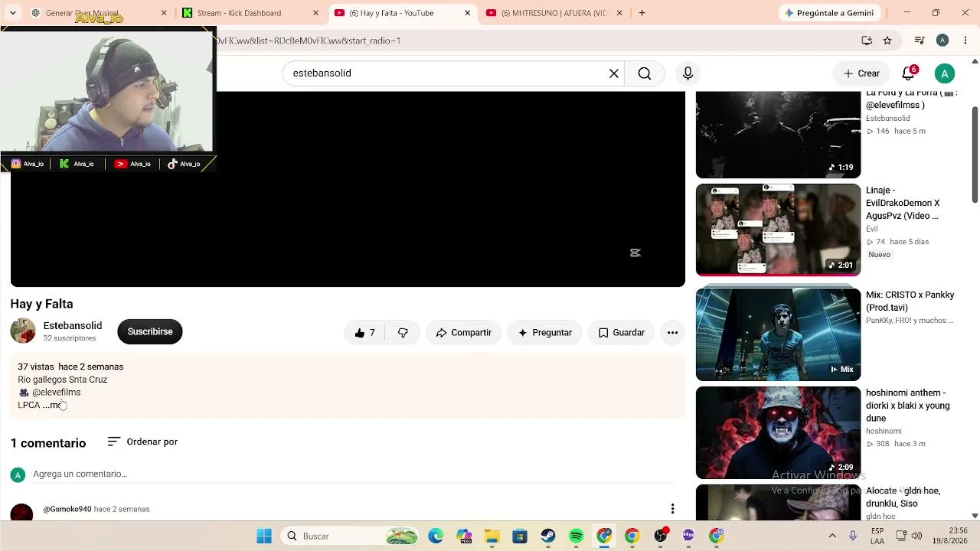Open the @elevefilms link in description
The height and width of the screenshot is (551, 980).
click(x=56, y=393)
